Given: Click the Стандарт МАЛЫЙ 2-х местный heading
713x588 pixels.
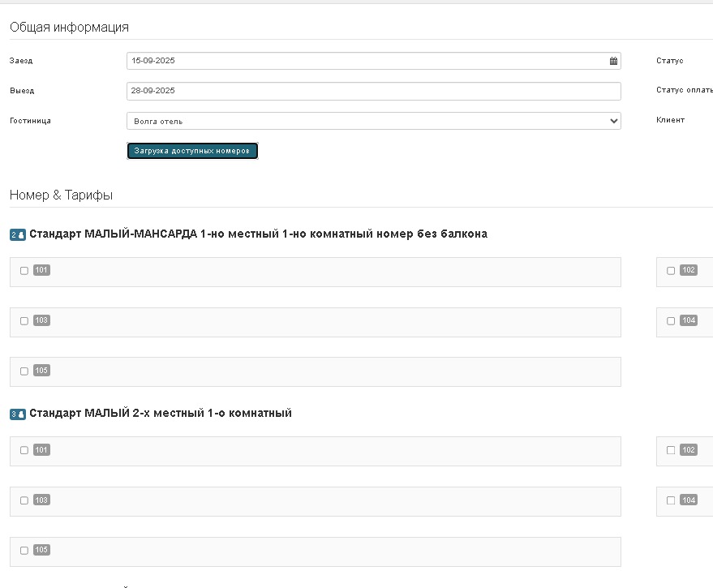Looking at the screenshot, I should tap(161, 414).
